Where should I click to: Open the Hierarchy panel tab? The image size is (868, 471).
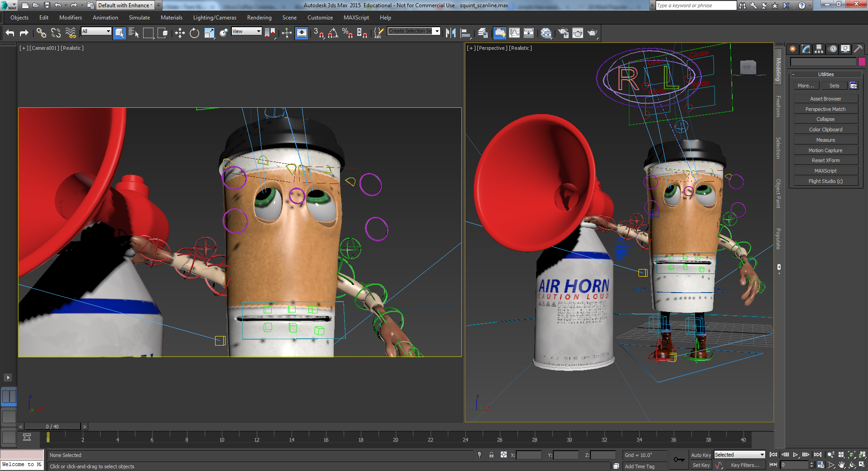pos(819,49)
